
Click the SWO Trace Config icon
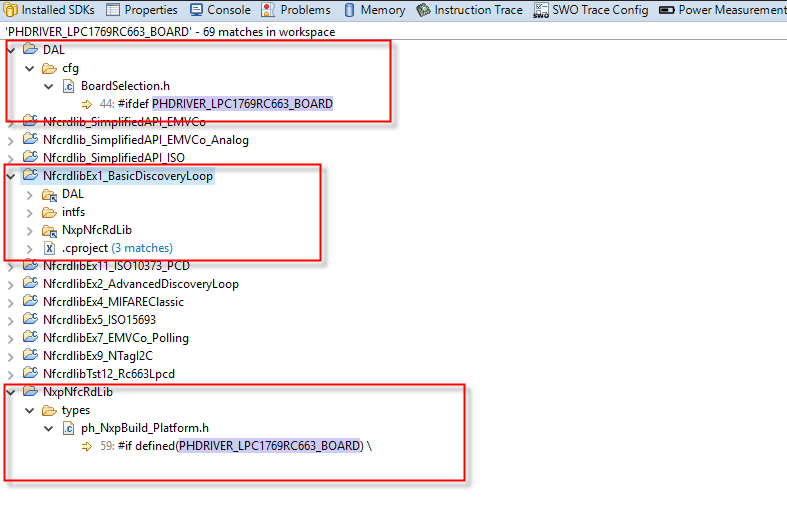pyautogui.click(x=541, y=10)
